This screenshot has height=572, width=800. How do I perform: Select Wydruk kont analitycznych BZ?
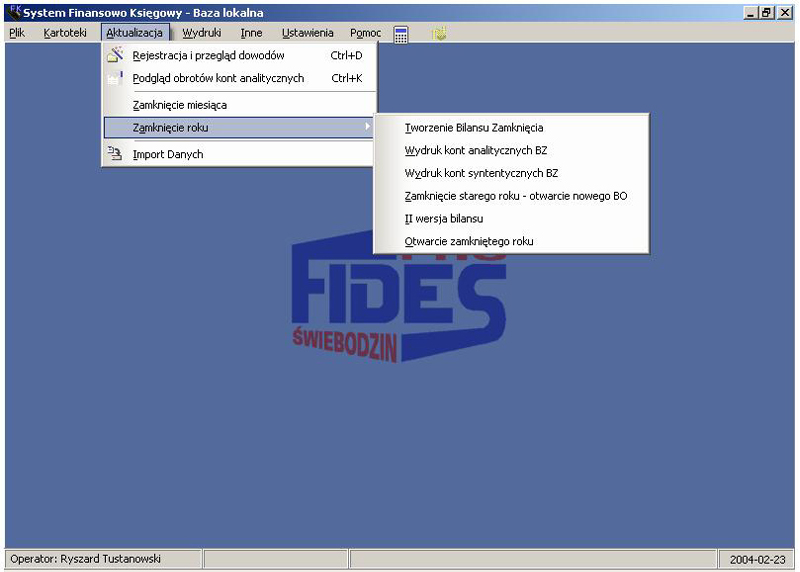511,150
